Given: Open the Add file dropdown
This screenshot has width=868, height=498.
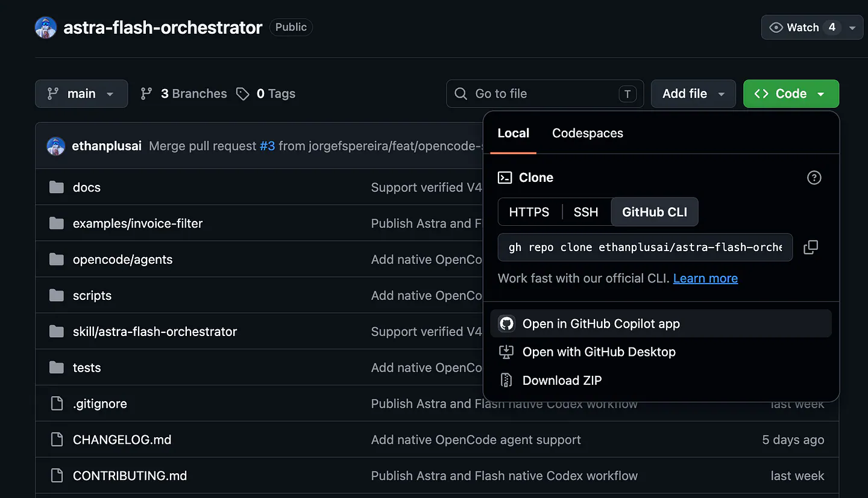Looking at the screenshot, I should tap(693, 94).
